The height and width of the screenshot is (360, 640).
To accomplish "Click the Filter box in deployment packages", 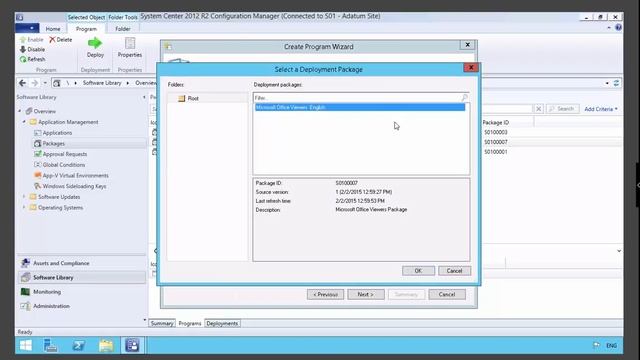I will 357,98.
